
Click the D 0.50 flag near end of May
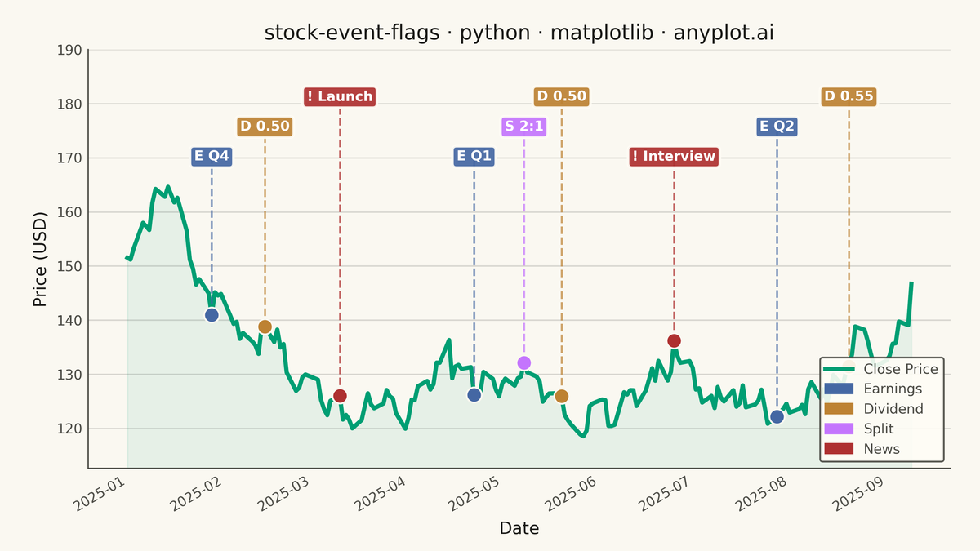561,96
